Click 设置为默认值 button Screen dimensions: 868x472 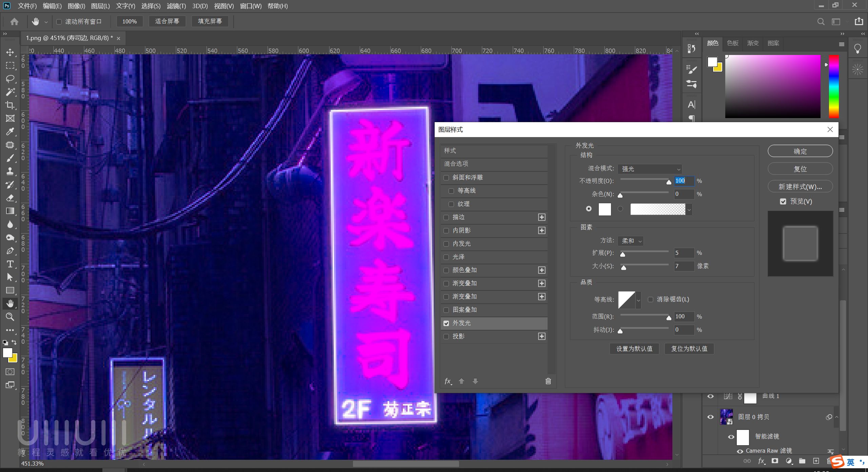(634, 349)
